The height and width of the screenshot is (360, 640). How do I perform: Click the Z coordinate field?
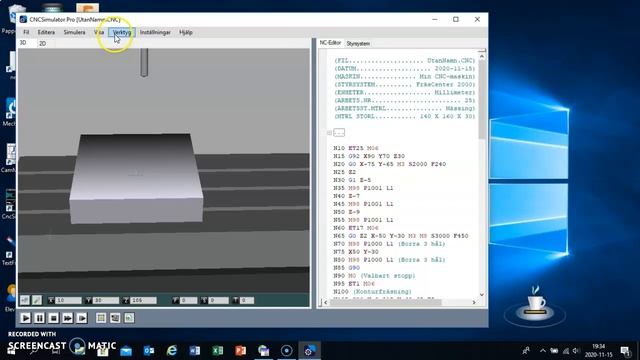click(x=143, y=300)
